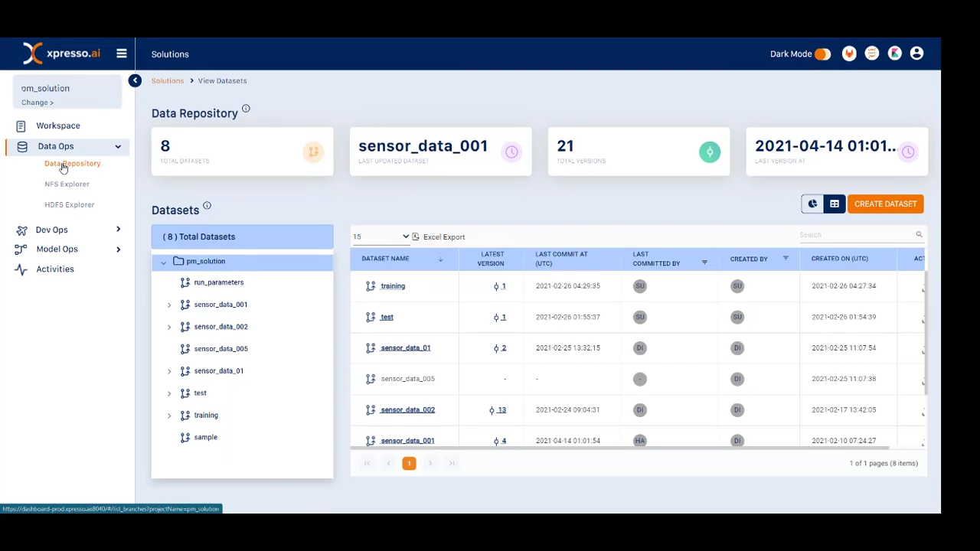Click the SU committer avatar in training row
The image size is (980, 551).
[x=640, y=286]
